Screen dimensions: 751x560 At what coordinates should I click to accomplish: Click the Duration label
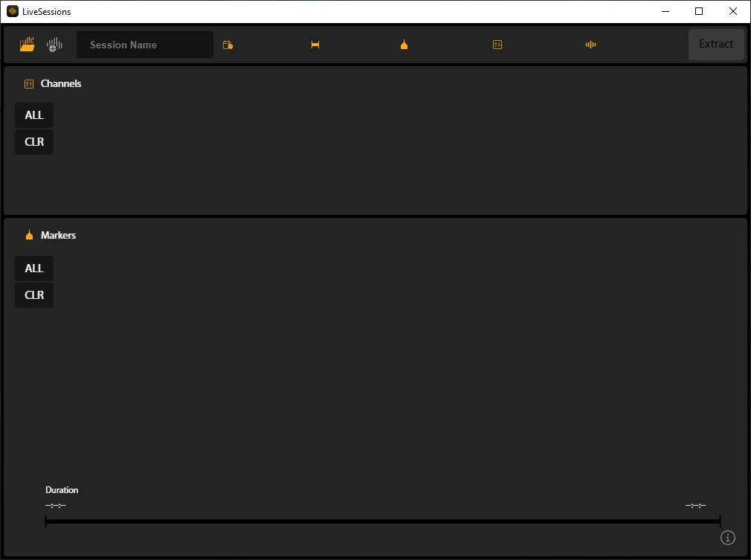point(62,490)
